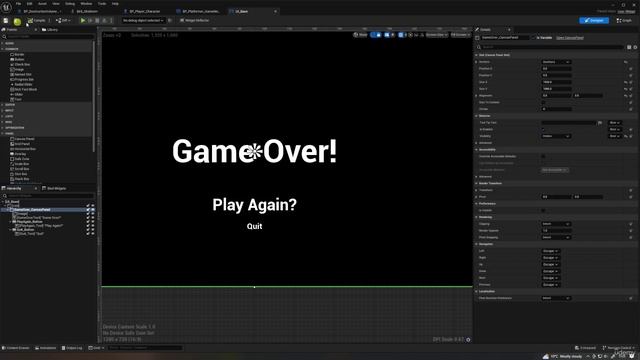The height and width of the screenshot is (360, 640).
Task: Close the active UI widget editor tab
Action: click(276, 11)
